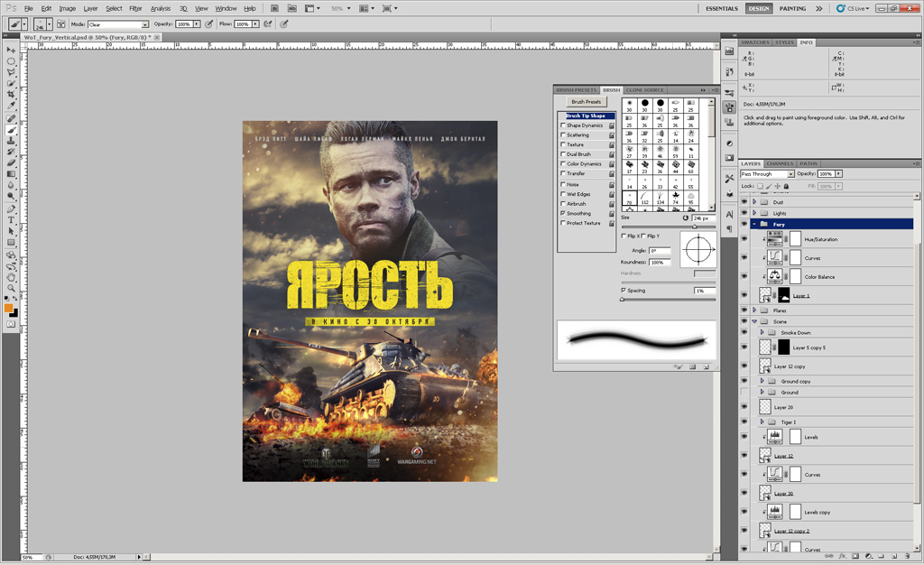Select the Crop tool
The height and width of the screenshot is (565, 924).
click(11, 95)
